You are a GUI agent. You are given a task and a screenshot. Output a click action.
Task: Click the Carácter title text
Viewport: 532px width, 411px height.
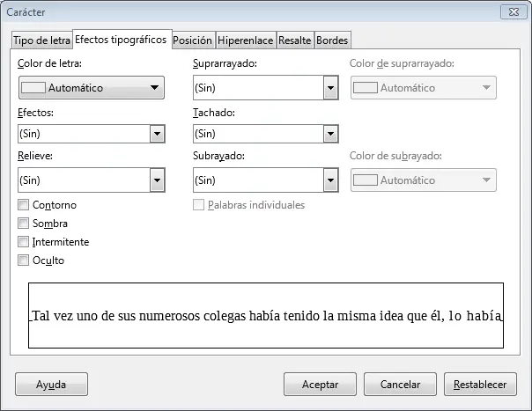pos(26,12)
